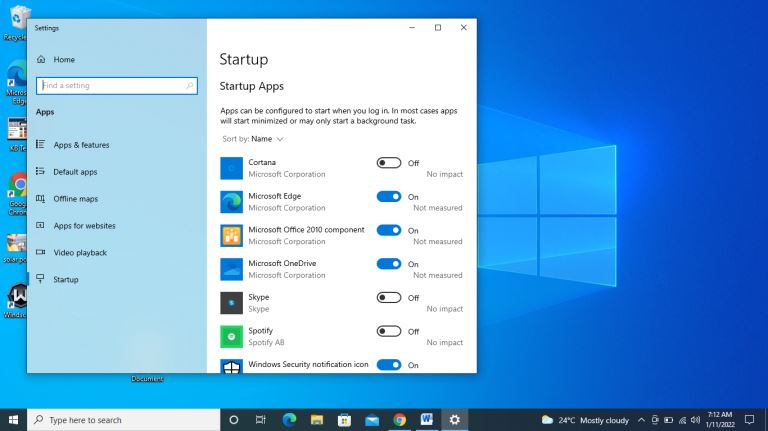Click the Windows Security shield icon
The image size is (768, 431).
point(231,366)
